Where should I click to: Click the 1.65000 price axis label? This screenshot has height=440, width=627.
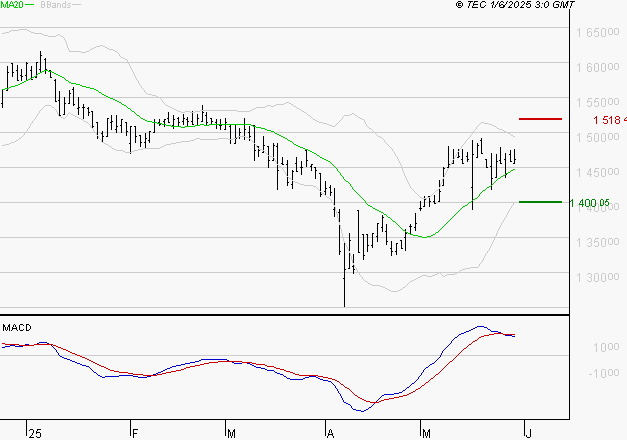[598, 33]
